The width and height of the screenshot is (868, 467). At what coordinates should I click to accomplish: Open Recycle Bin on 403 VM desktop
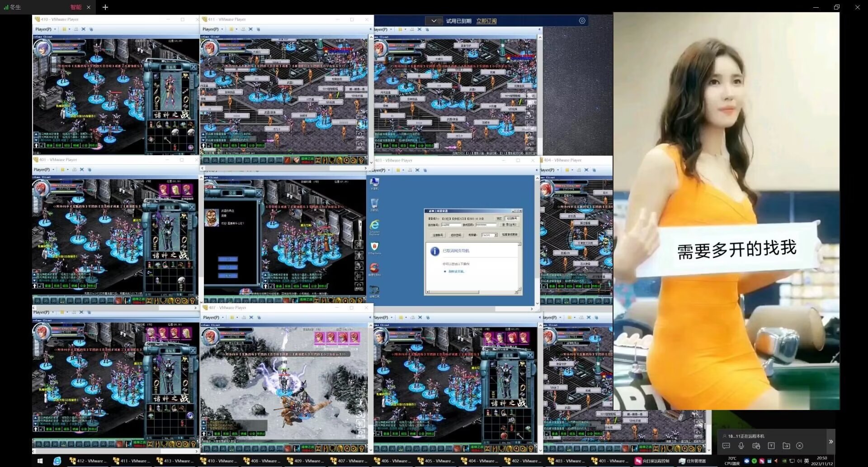(374, 205)
